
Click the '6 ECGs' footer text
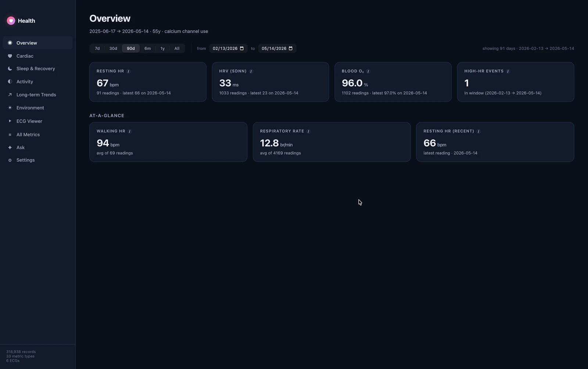pos(13,361)
